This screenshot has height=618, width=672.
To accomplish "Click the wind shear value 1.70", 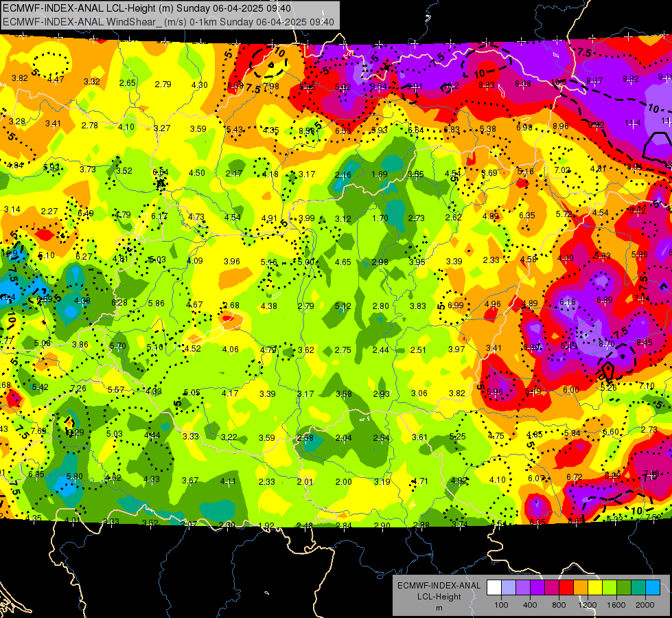I will [380, 218].
